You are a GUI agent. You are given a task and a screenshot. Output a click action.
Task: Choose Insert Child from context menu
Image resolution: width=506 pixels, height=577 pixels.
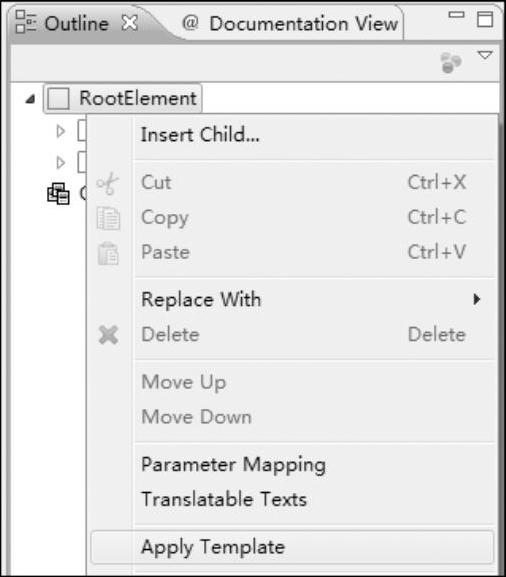[x=200, y=135]
